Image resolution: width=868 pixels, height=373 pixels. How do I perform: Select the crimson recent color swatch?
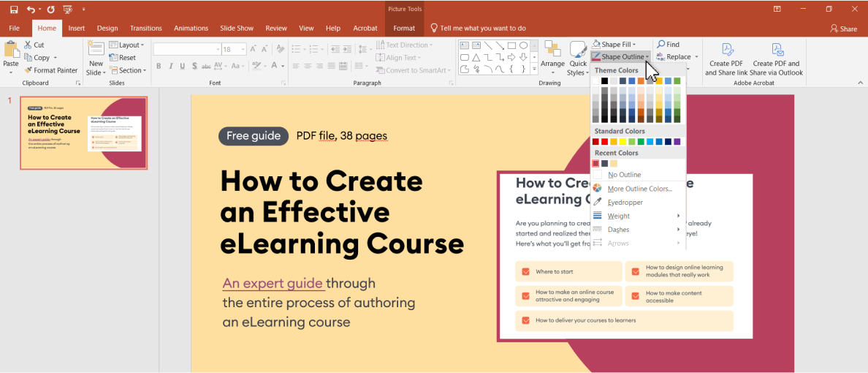click(595, 163)
